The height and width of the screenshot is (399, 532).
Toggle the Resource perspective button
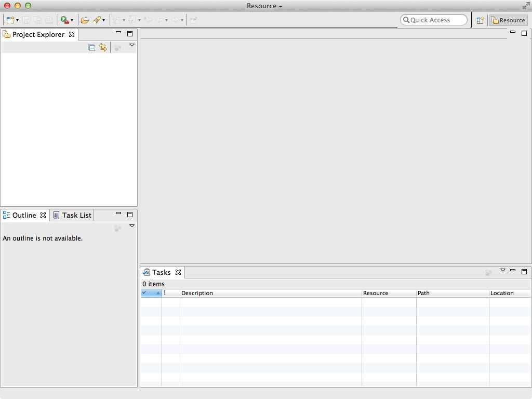coord(508,20)
